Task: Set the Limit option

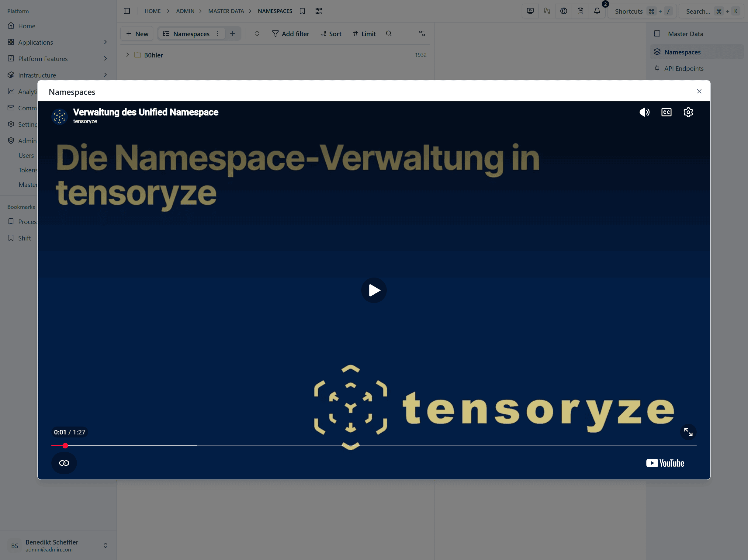Action: 364,33
